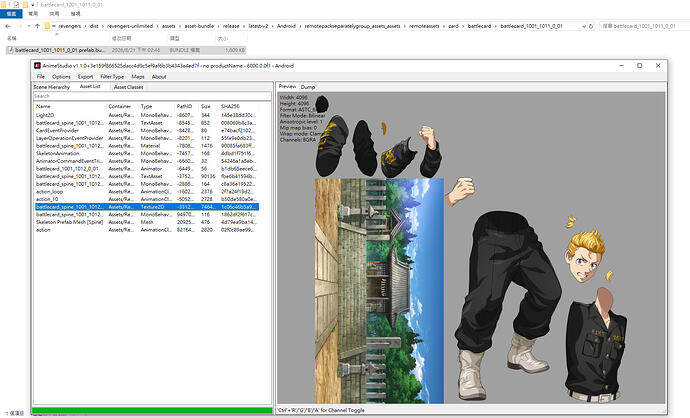Select the action asset row at list bottom
Screen dimensions: 690x418
coord(147,230)
